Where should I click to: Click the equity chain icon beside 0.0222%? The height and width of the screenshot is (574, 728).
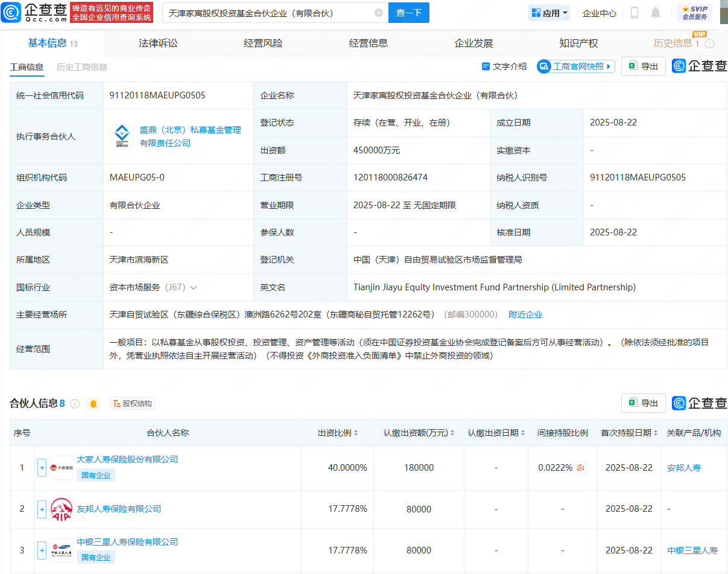click(580, 468)
